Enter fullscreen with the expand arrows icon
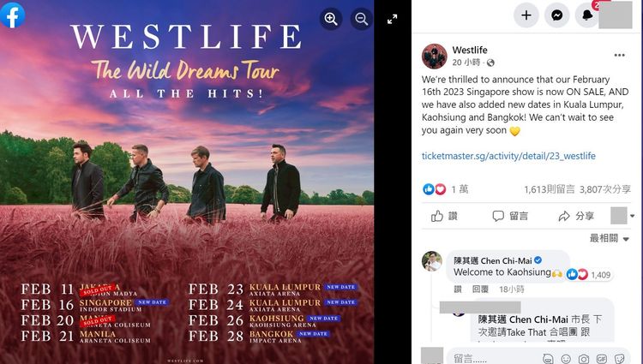The image size is (643, 364). (393, 19)
